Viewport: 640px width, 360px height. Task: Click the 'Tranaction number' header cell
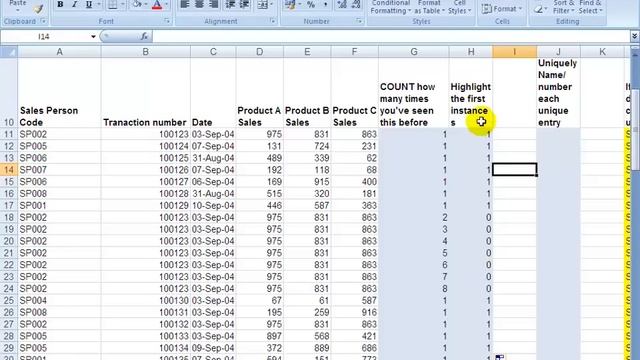tap(145, 93)
